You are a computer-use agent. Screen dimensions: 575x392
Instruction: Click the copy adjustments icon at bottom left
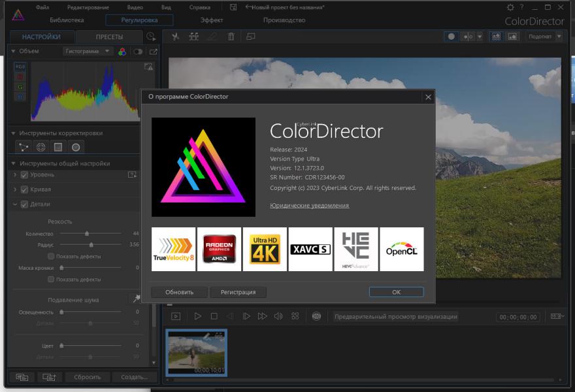pyautogui.click(x=22, y=377)
